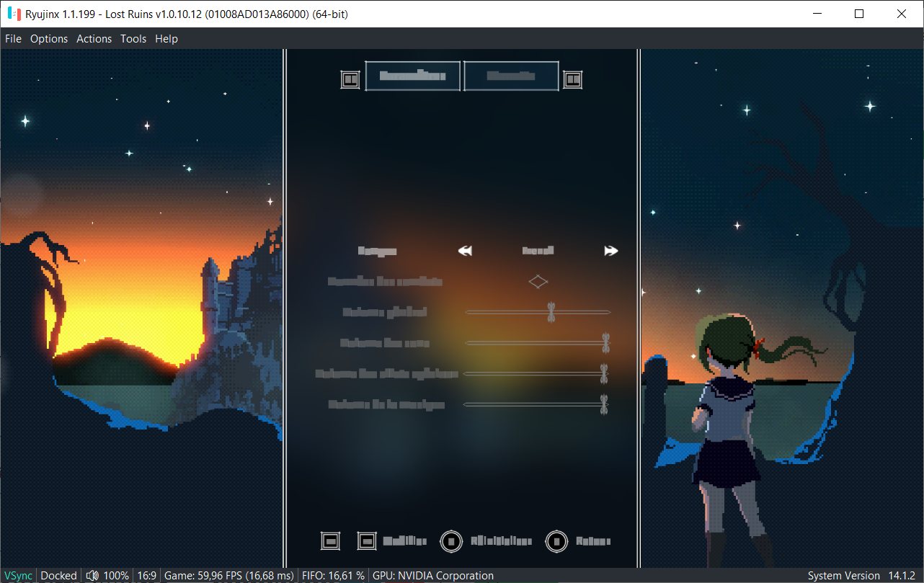Click the left arrow to change the language
Viewport: 924px width, 583px height.
click(465, 251)
